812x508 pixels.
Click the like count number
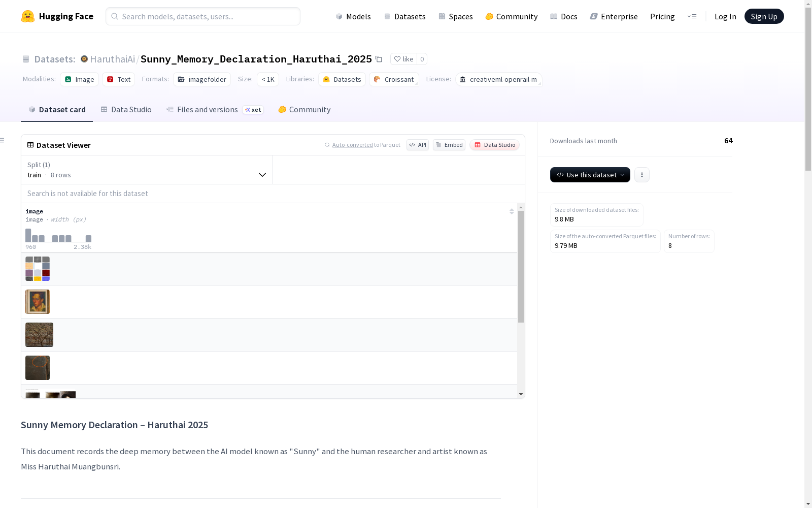(422, 59)
